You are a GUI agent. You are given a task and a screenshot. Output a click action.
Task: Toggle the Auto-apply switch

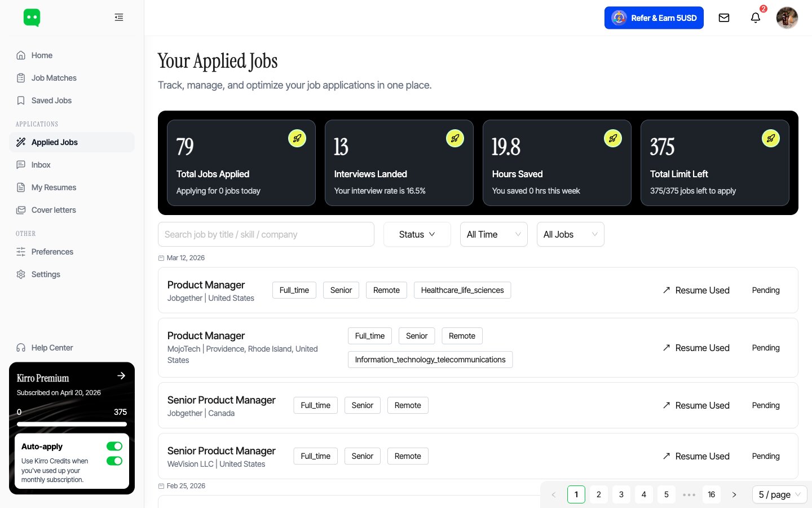[x=114, y=446]
